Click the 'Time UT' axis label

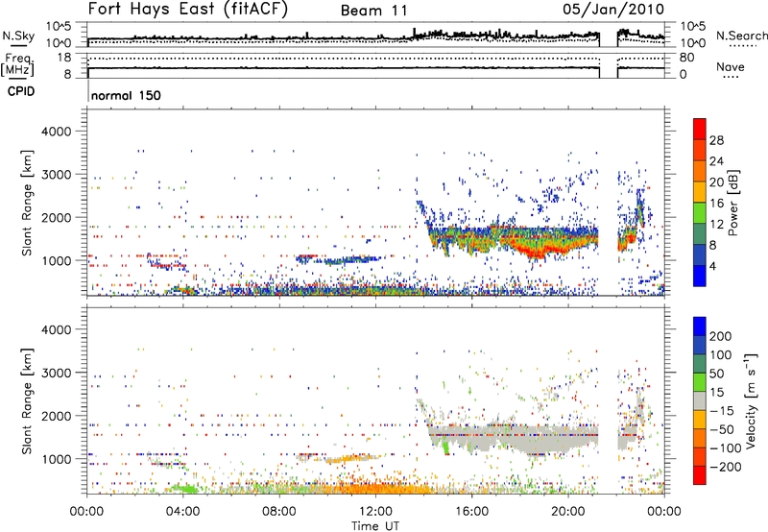click(x=375, y=526)
